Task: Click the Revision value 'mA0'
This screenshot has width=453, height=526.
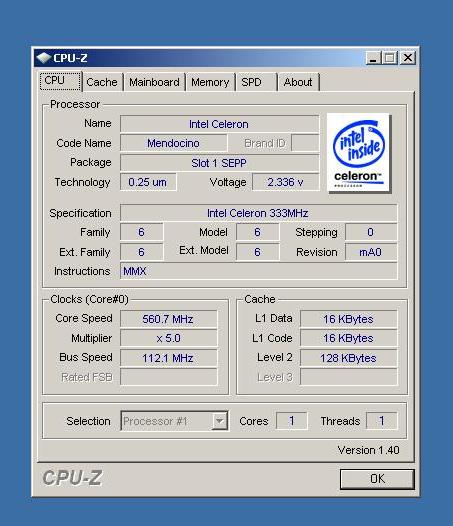Action: (x=371, y=252)
